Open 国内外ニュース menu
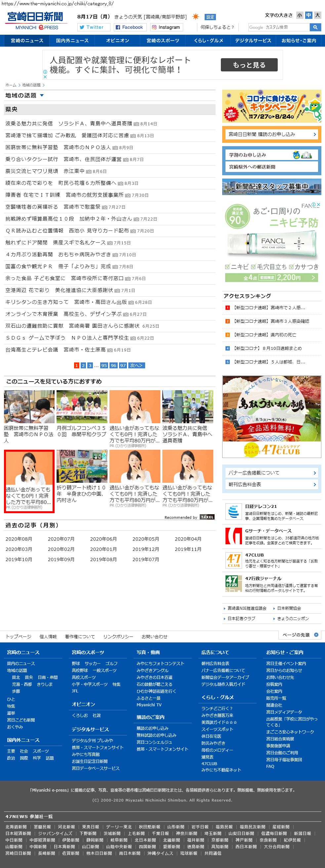The image size is (325, 868). pos(72,40)
